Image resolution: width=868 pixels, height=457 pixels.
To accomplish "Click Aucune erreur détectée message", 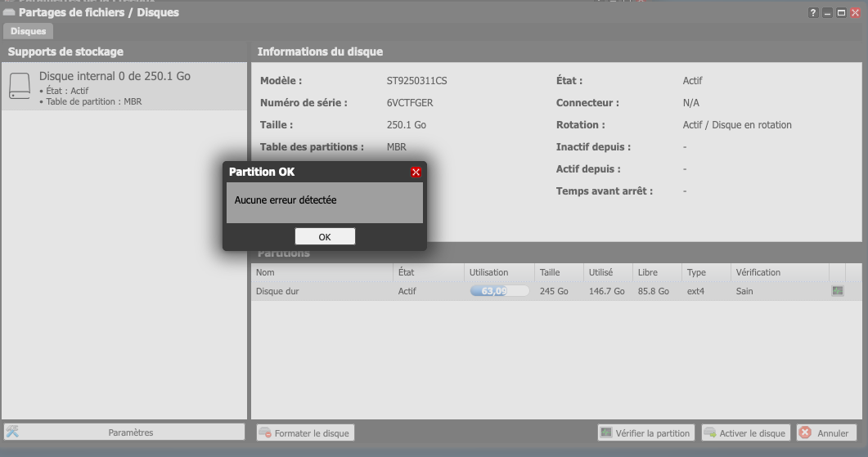I will (x=286, y=199).
